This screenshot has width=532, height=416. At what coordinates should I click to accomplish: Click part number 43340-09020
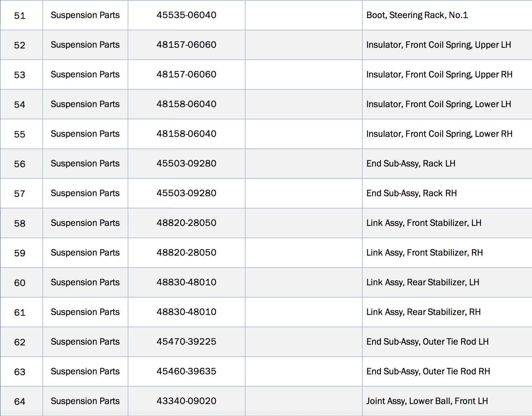point(186,401)
